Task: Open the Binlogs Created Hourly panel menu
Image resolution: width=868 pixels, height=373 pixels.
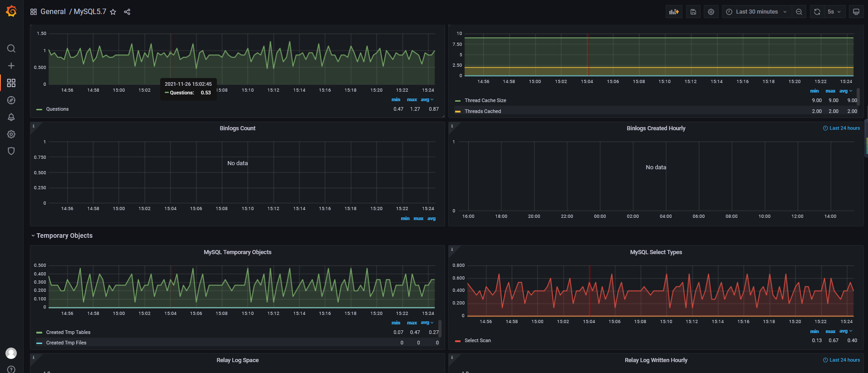Action: [x=656, y=128]
